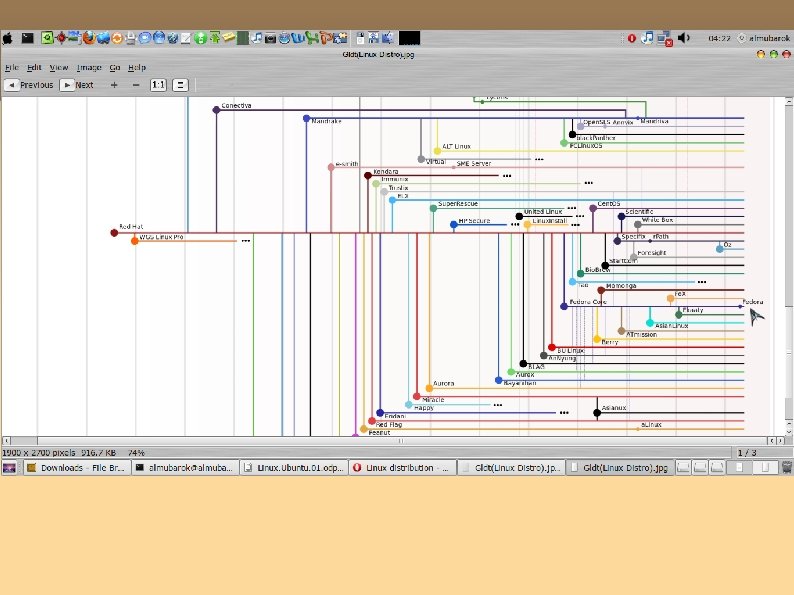Open the Help menu
Image resolution: width=794 pixels, height=595 pixels.
click(137, 67)
